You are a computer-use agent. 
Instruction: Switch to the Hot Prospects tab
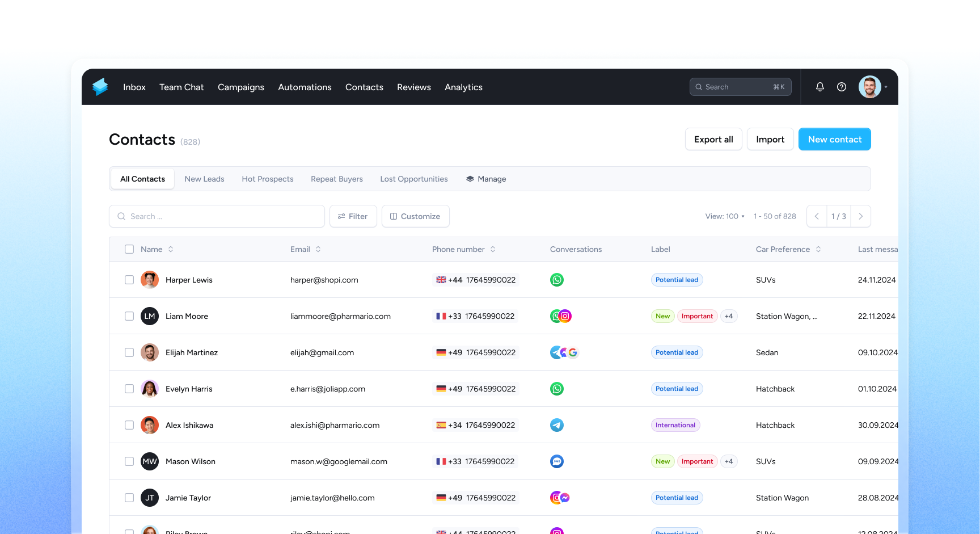268,179
